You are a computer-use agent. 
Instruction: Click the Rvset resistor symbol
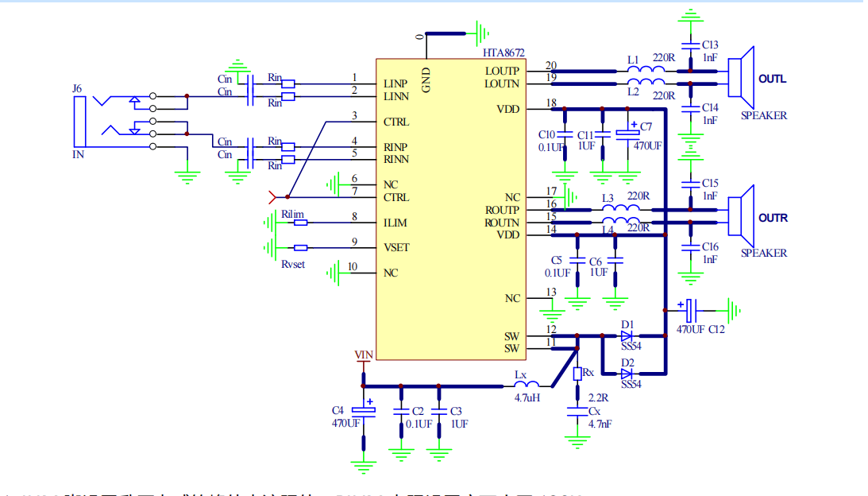(301, 248)
